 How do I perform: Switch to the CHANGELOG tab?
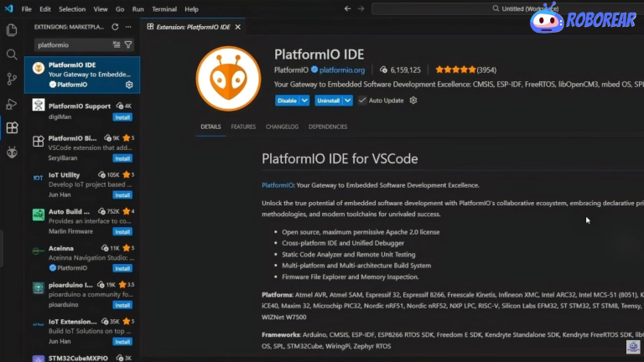point(282,127)
